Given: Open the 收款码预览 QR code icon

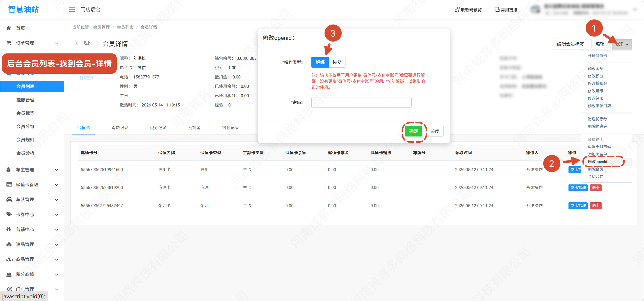Looking at the screenshot, I should click(x=457, y=10).
